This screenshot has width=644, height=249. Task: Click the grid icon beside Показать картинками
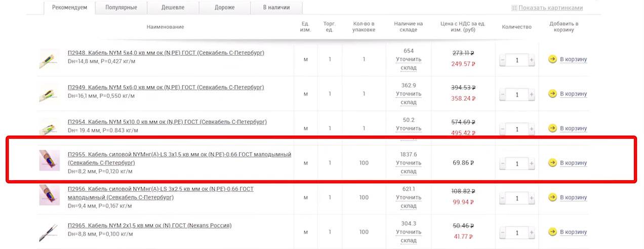(x=514, y=8)
